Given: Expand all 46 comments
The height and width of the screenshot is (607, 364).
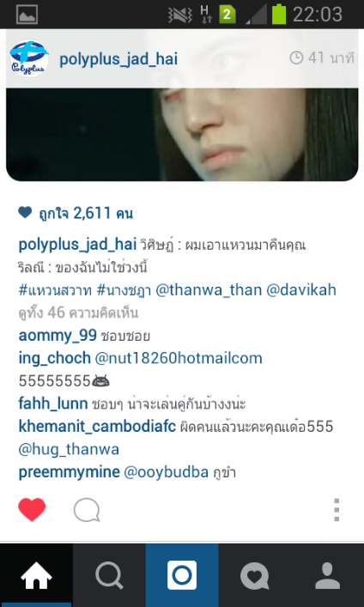Looking at the screenshot, I should pos(78,313).
